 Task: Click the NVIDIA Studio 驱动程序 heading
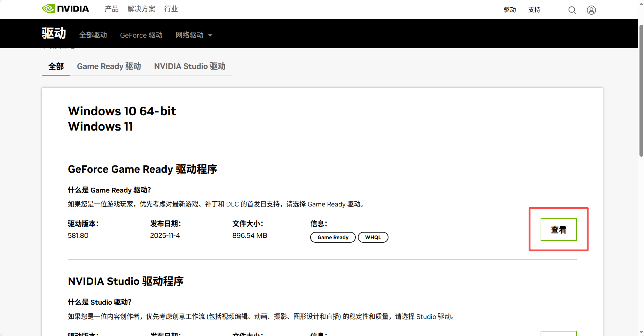point(126,281)
